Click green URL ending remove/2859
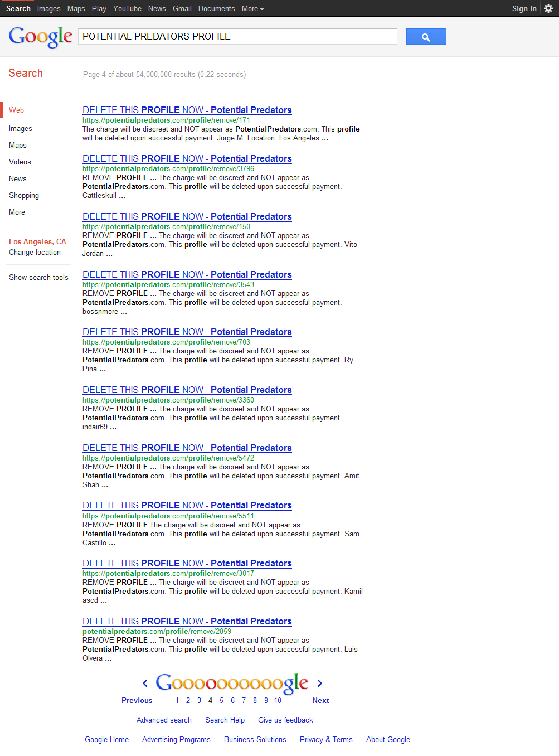559x756 pixels. point(157,631)
